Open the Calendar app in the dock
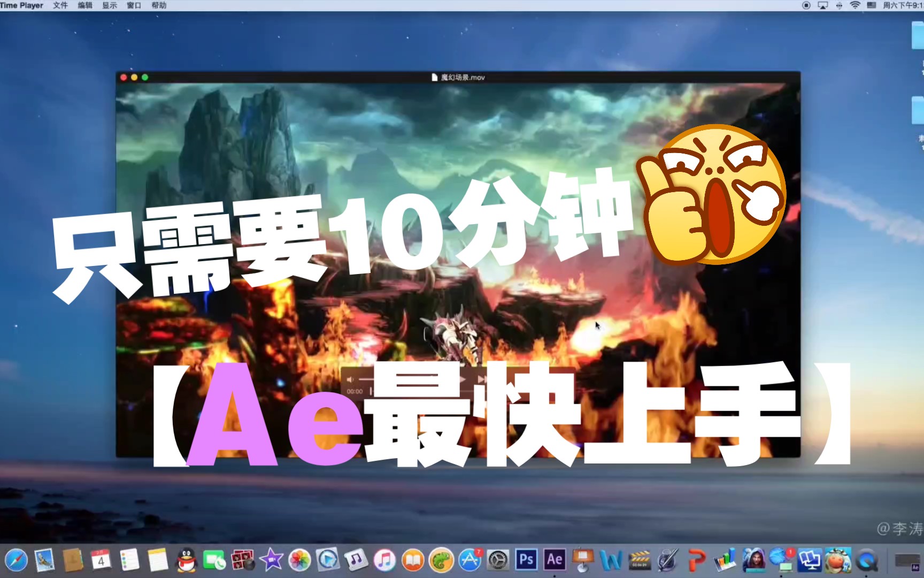 (101, 560)
